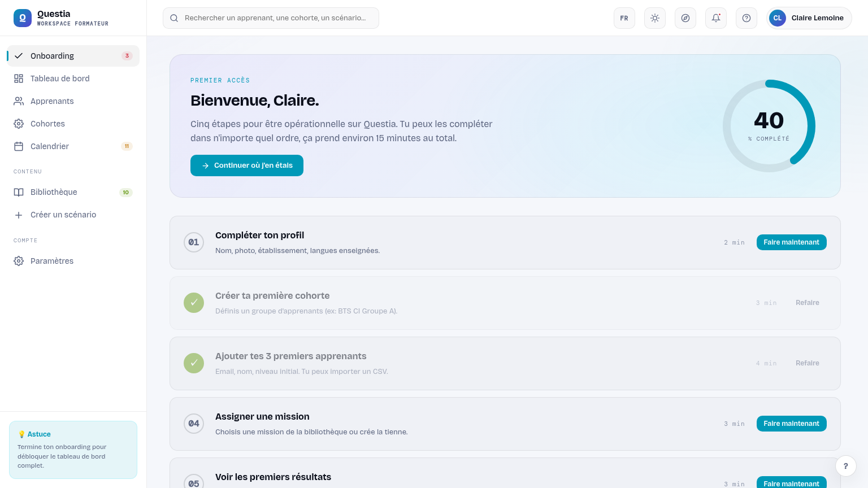Open Claire Lemoine's profile menu

click(809, 18)
